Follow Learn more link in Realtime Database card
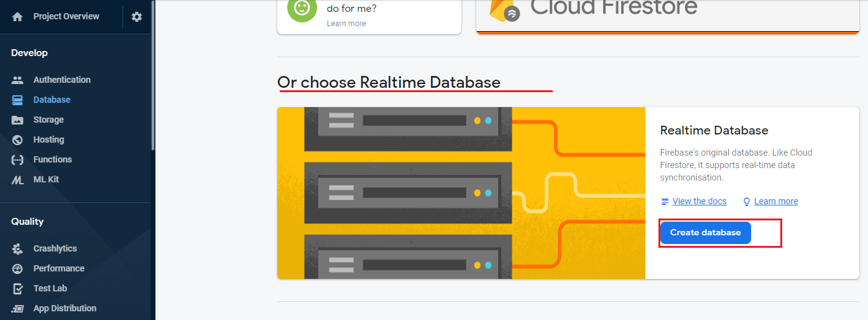The width and height of the screenshot is (868, 320). [776, 201]
